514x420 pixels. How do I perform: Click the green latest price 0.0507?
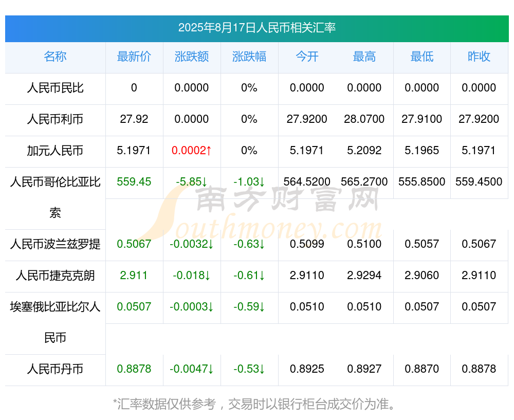[134, 306]
